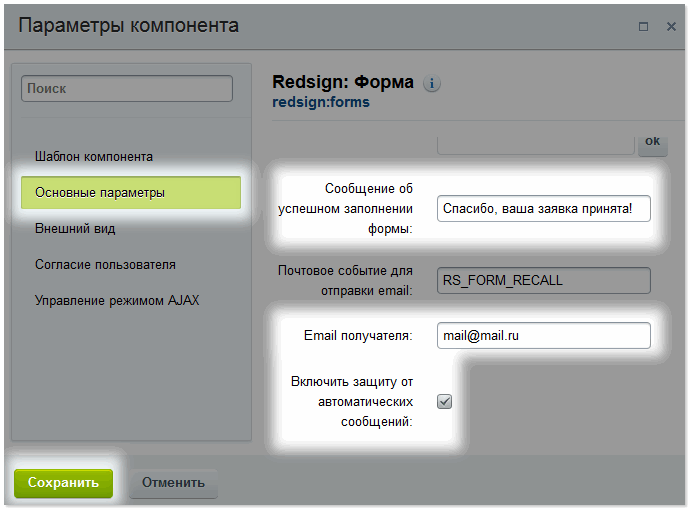Go to Согласие пользователя settings
Viewport: 690px width, 510px height.
tap(105, 264)
